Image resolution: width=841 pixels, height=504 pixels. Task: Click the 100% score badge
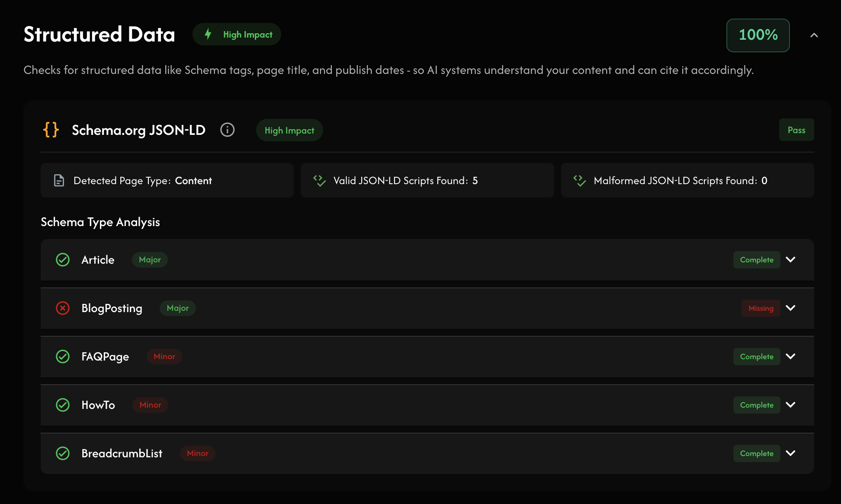pos(758,35)
